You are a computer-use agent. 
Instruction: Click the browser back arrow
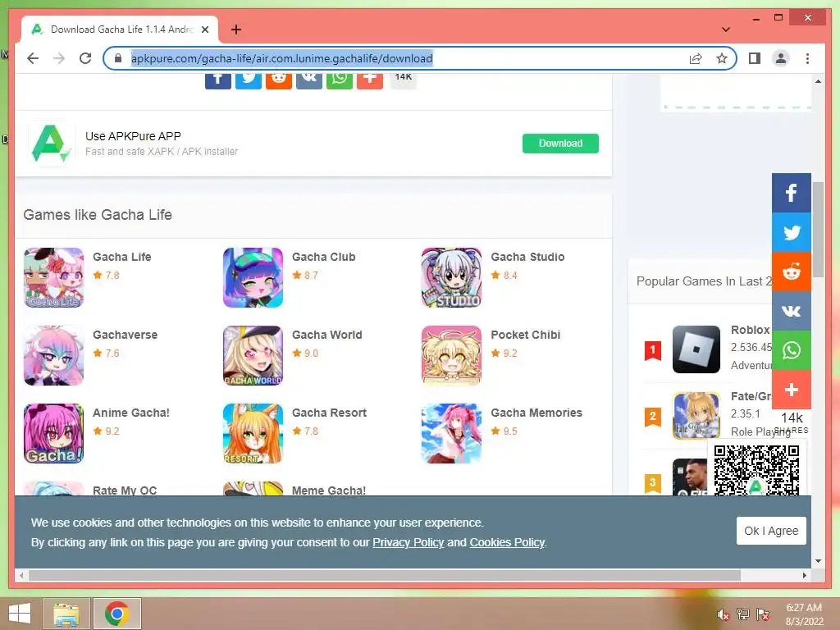(33, 58)
